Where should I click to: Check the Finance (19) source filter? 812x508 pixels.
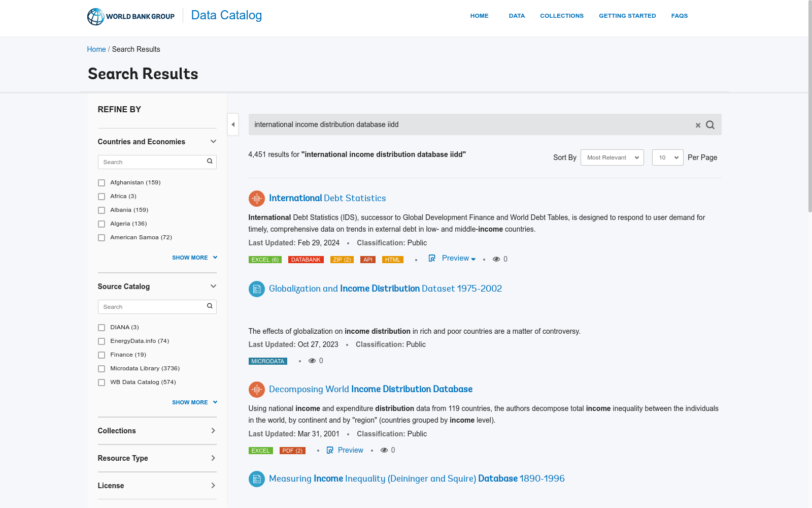point(101,355)
